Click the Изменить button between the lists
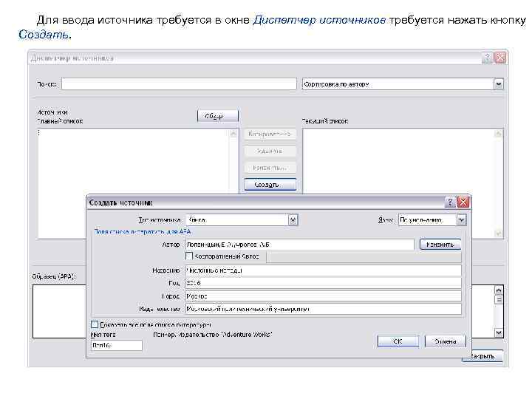This screenshot has height=399, width=532. (x=270, y=168)
